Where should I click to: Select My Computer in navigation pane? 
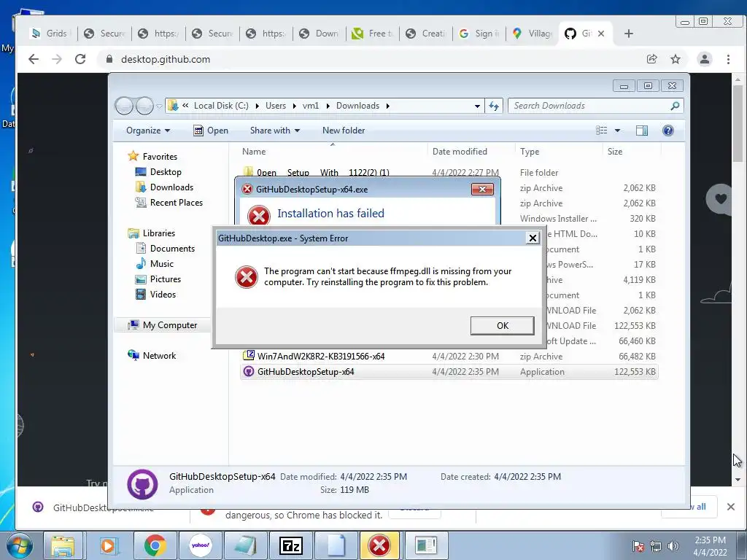(163, 324)
